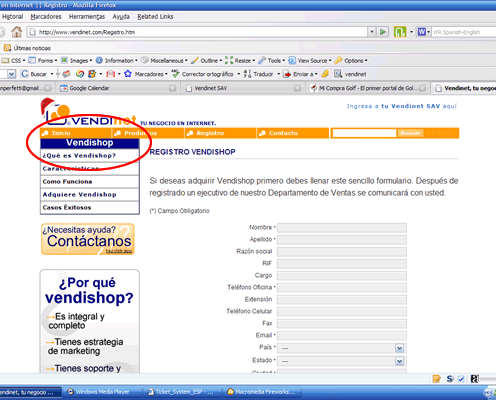Viewport: 496px width, 400px height.
Task: Click Ingresa a tu Vendinet SAV link
Action: tap(402, 106)
